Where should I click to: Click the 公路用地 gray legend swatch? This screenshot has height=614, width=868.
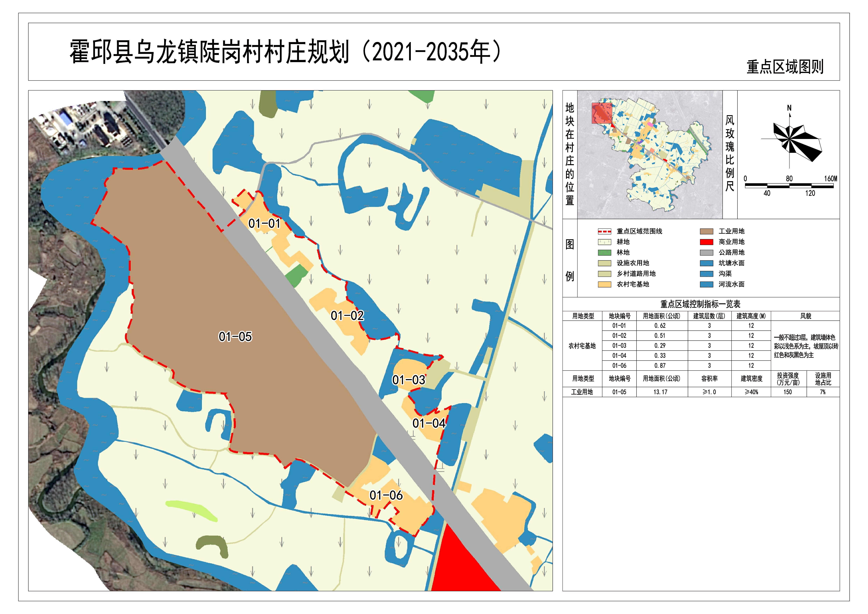tap(706, 253)
